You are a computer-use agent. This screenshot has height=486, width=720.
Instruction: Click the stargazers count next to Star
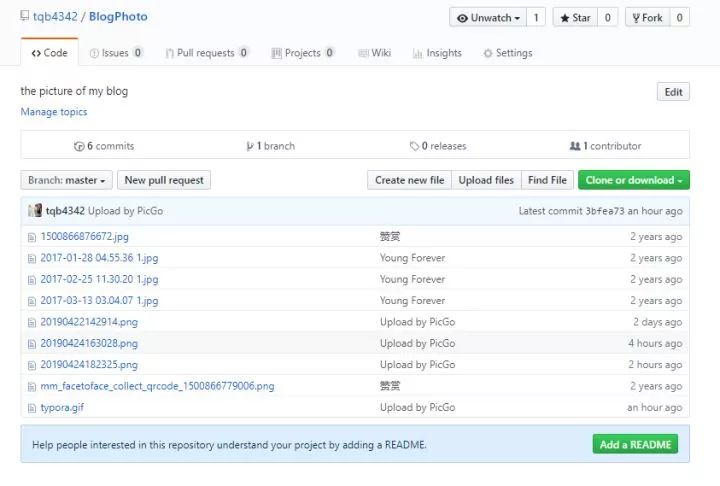(x=608, y=17)
